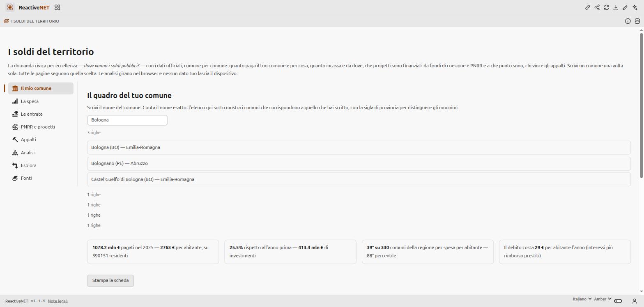
Task: Open the pencil edit icon
Action: tap(625, 7)
